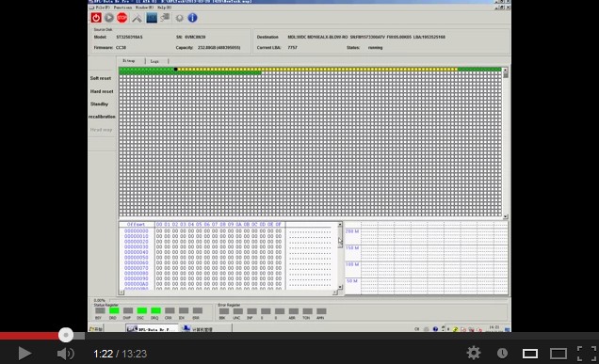Switch to small player size
Screen dimensions: 599x364
530,354
